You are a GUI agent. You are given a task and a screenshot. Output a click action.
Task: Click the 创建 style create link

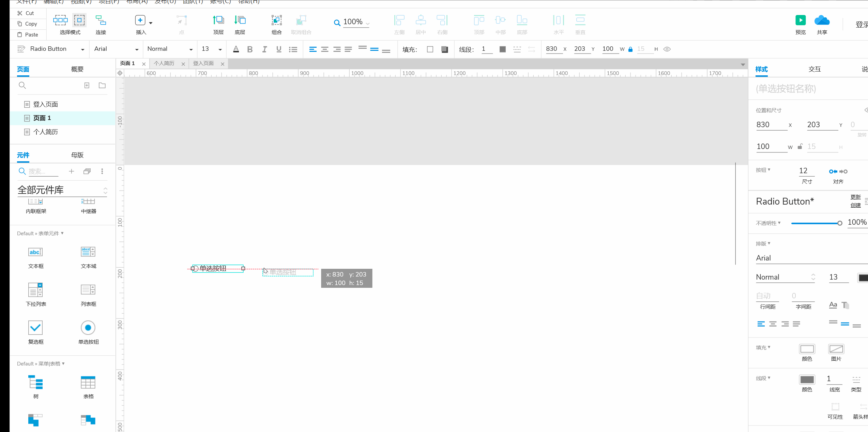(x=856, y=205)
